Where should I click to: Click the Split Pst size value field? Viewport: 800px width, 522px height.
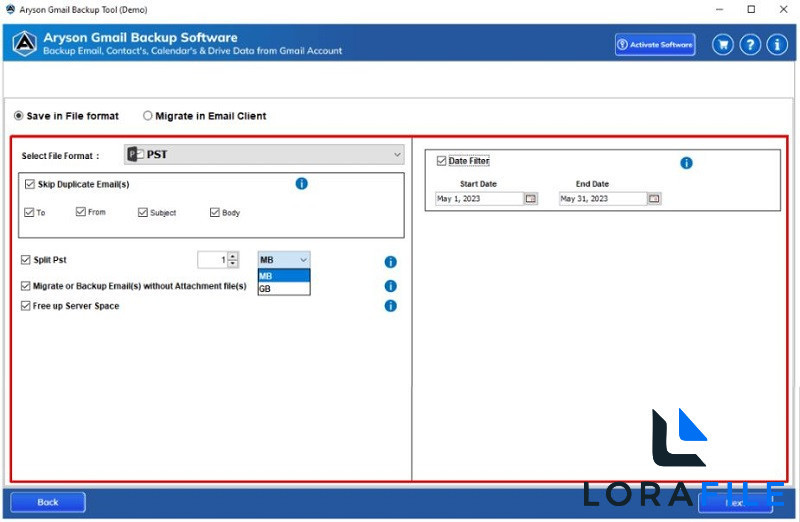click(212, 260)
